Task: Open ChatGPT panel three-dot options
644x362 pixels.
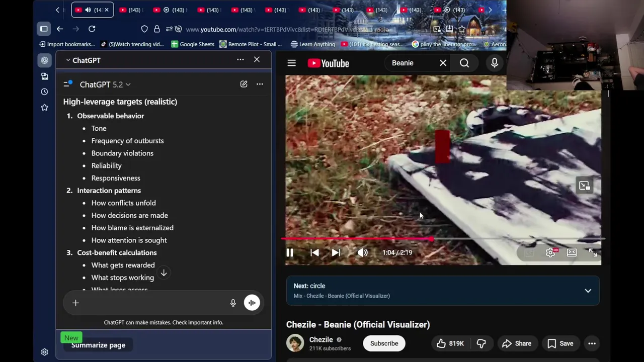Action: pyautogui.click(x=240, y=60)
